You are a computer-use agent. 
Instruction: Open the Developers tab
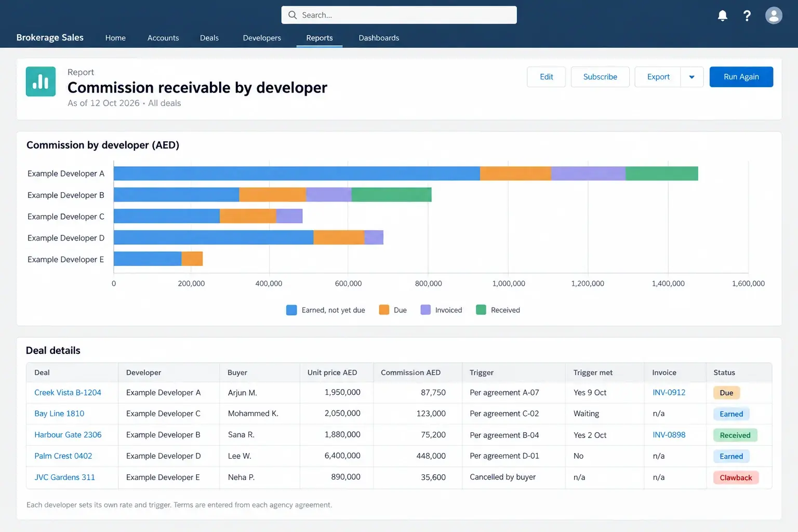(x=262, y=38)
